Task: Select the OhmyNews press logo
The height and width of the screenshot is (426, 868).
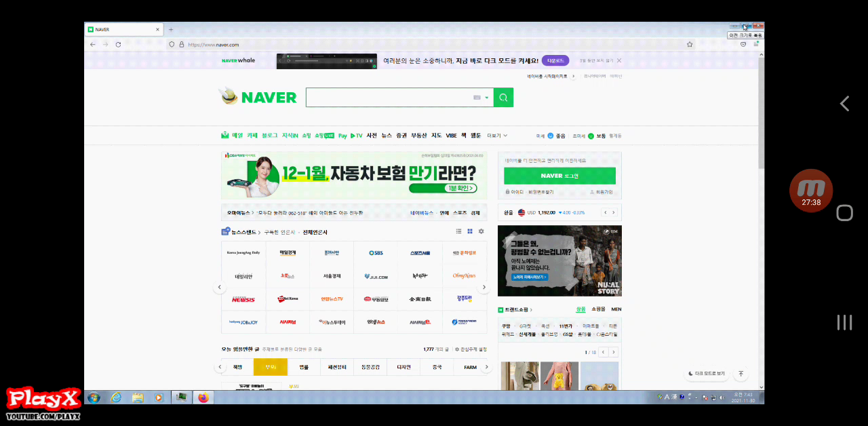Action: tap(465, 276)
